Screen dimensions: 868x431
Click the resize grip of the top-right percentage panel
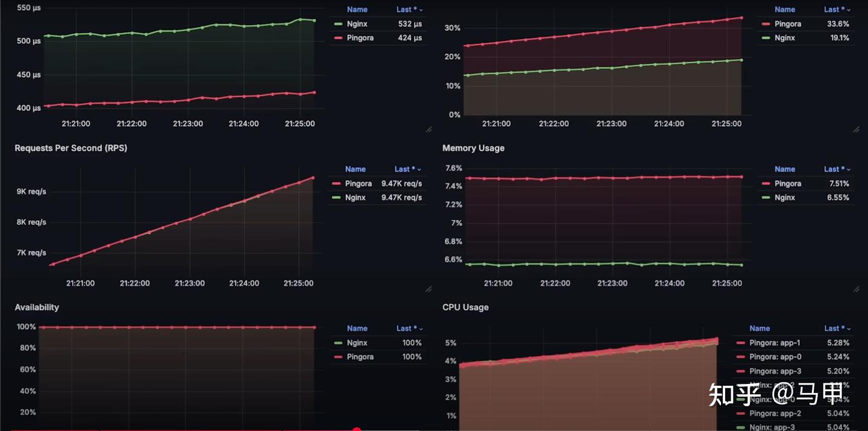coord(856,129)
